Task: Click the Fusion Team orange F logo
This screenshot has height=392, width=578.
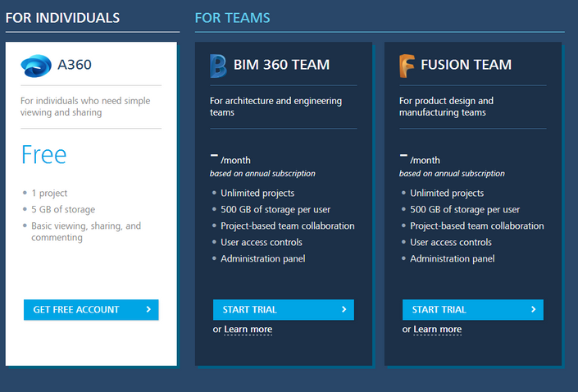Action: [407, 66]
